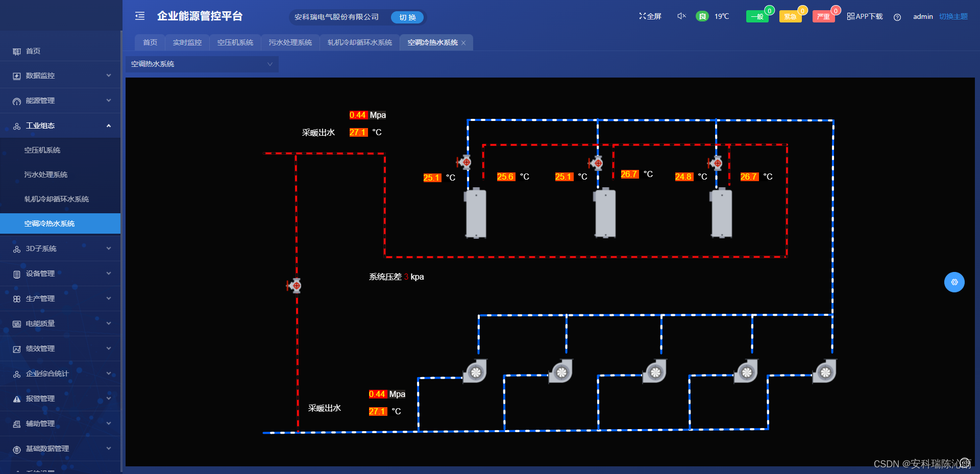Collapse the sidebar with the hamburger icon
The height and width of the screenshot is (474, 980).
[x=140, y=16]
